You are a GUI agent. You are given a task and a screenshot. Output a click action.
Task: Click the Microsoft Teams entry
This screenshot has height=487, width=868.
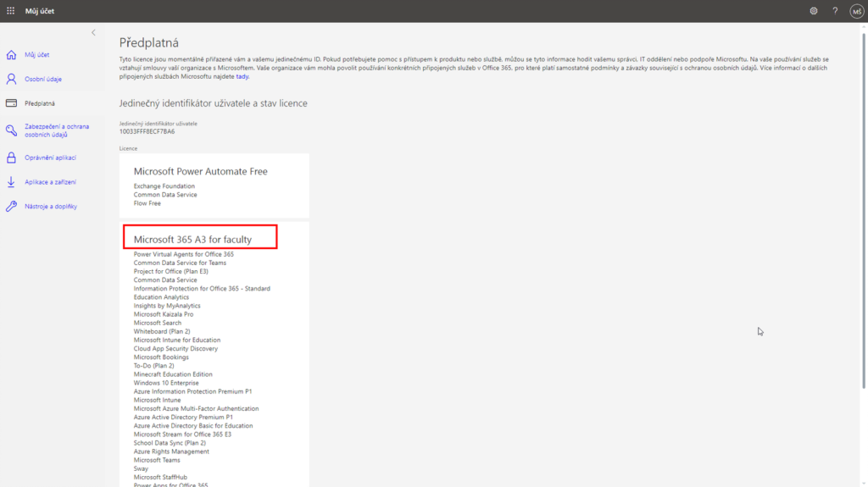(x=157, y=461)
